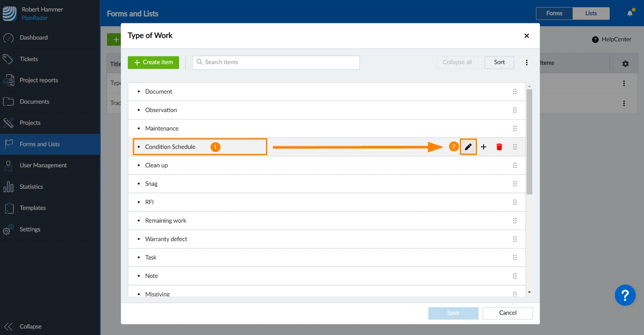Open notifications bell

tap(630, 13)
